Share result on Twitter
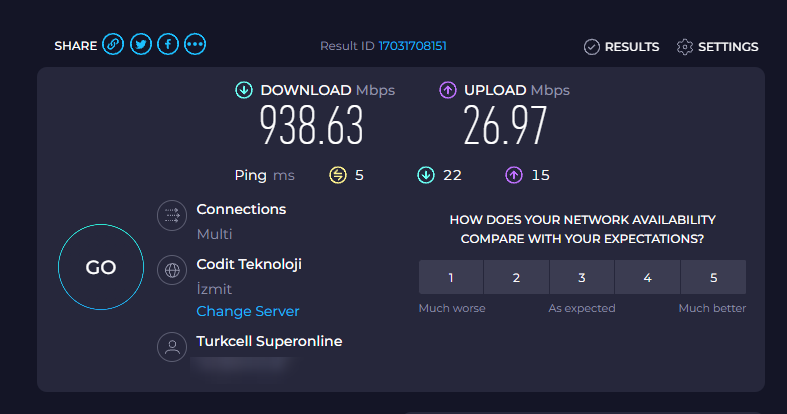 (x=141, y=45)
